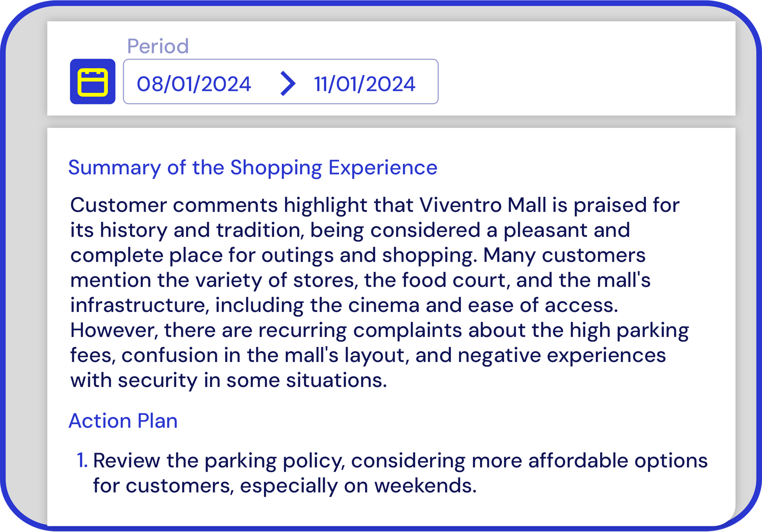Viewport: 762px width, 532px height.
Task: Click 'especially on weekends' in the action plan
Action: tap(358, 486)
